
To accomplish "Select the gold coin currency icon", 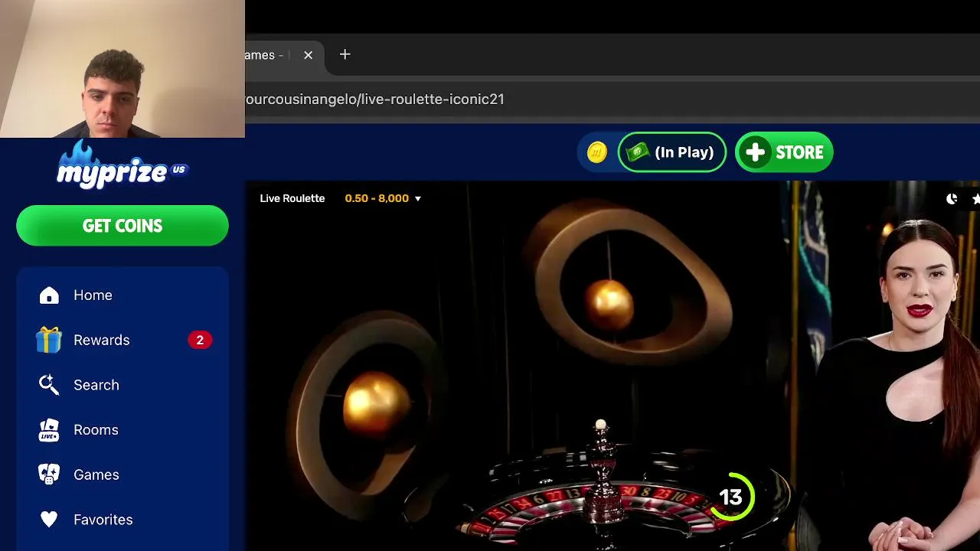I will pyautogui.click(x=597, y=152).
